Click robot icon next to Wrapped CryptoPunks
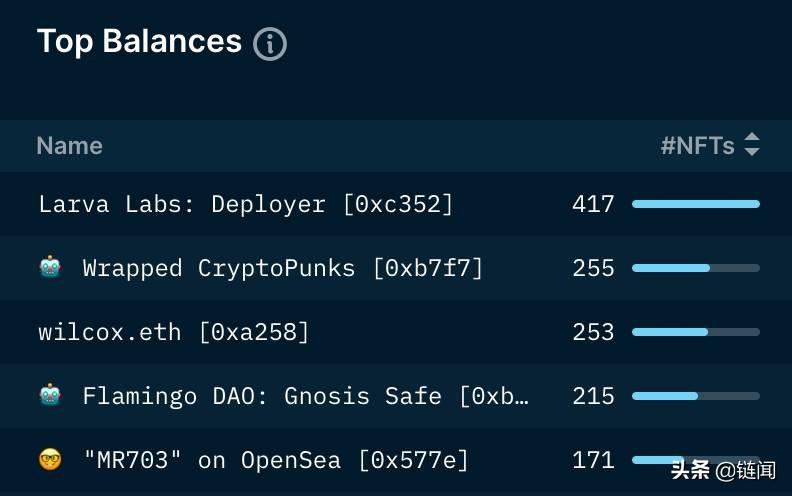Image resolution: width=792 pixels, height=496 pixels. pyautogui.click(x=50, y=267)
